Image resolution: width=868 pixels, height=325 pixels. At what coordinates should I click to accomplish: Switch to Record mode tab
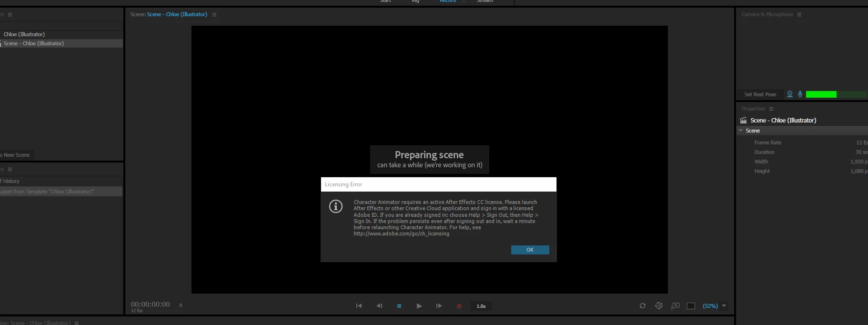coord(448,1)
